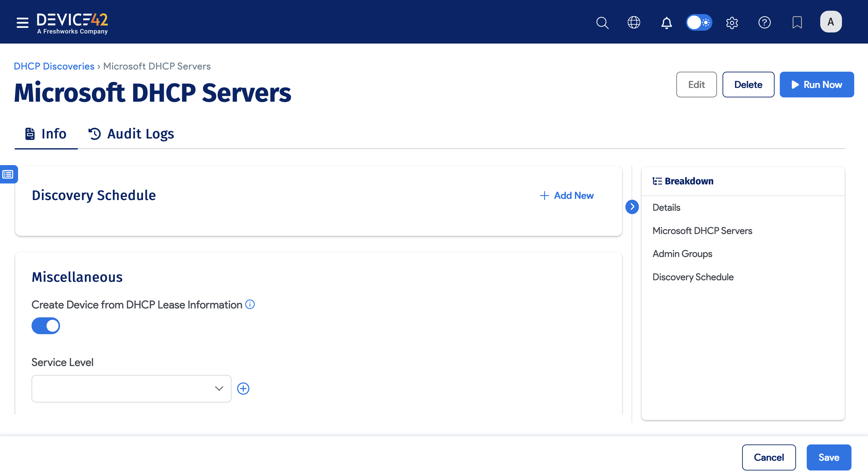This screenshot has width=868, height=476.
Task: Open the help question mark icon
Action: click(764, 22)
